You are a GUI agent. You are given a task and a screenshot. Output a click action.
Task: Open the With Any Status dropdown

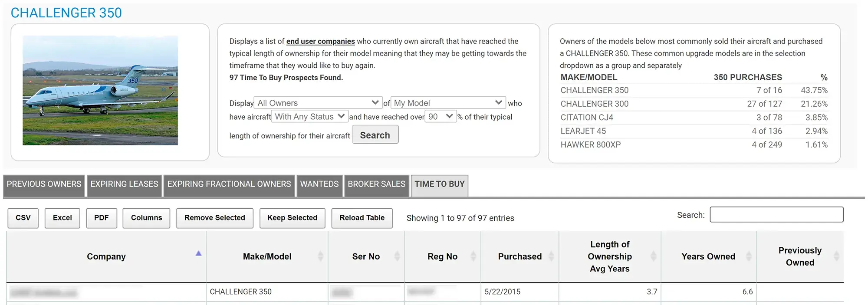click(309, 117)
